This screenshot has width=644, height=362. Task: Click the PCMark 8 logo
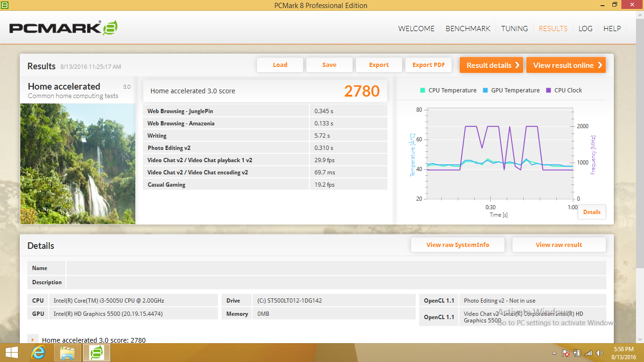(x=63, y=28)
